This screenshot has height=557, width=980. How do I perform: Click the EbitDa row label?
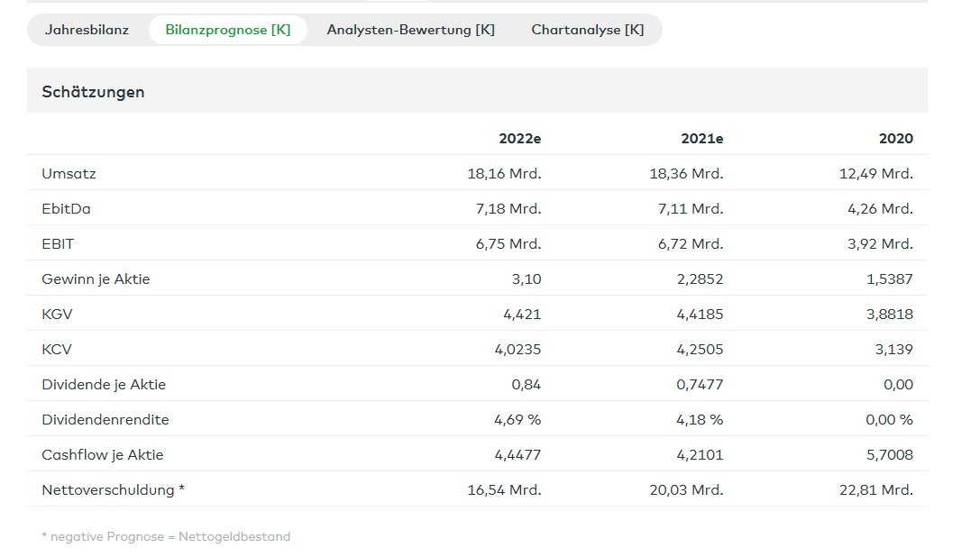[x=66, y=208]
